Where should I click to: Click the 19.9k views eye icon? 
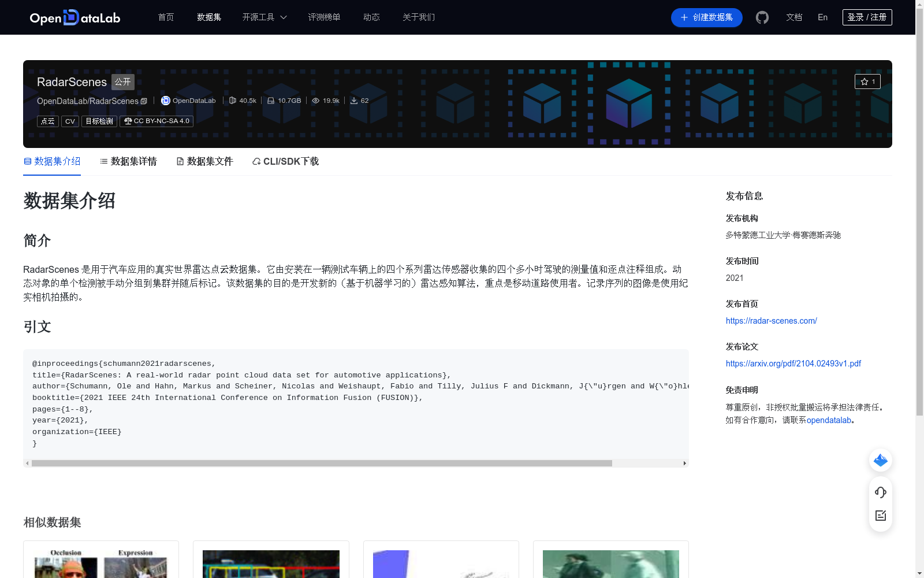[x=316, y=101]
